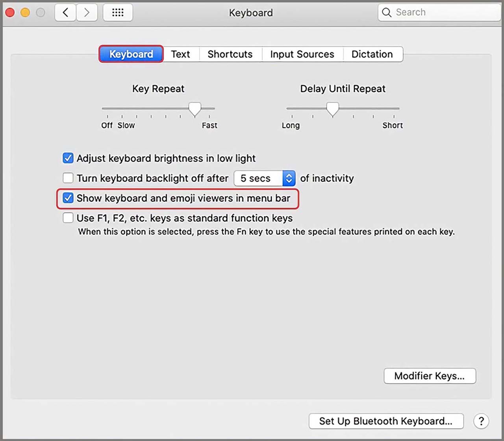Switch to the Dictation tab
Image resolution: width=504 pixels, height=441 pixels.
click(x=372, y=54)
